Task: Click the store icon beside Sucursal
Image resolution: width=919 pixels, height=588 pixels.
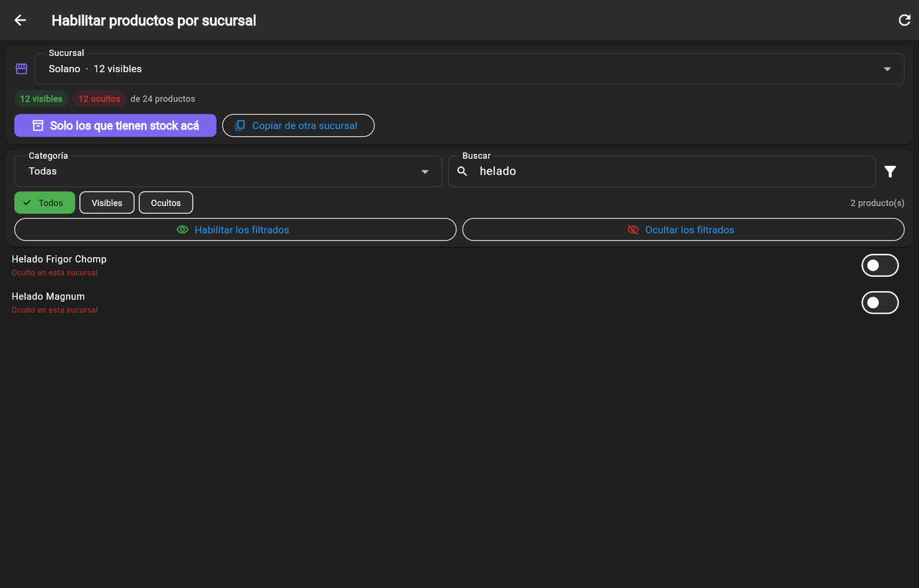Action: click(x=22, y=69)
